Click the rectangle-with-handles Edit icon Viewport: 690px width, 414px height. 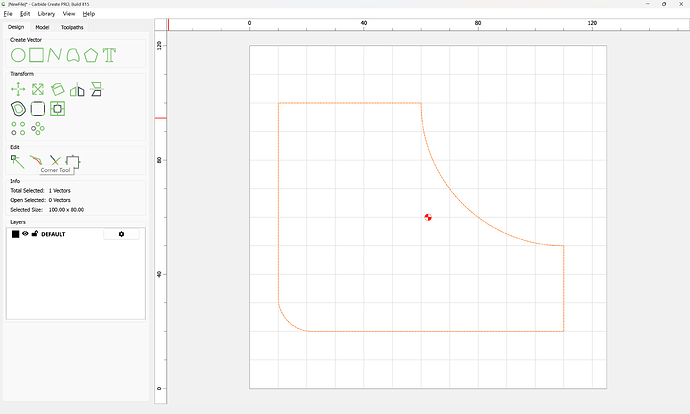click(x=73, y=161)
